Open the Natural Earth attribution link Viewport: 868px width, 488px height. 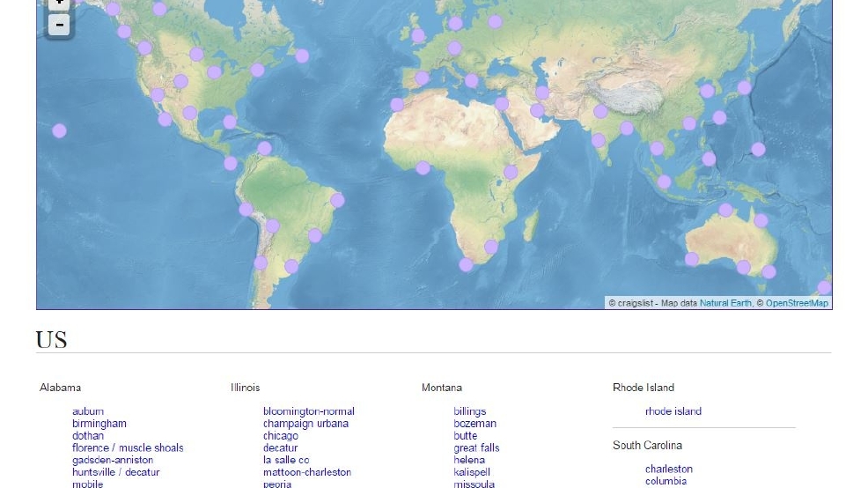(725, 303)
